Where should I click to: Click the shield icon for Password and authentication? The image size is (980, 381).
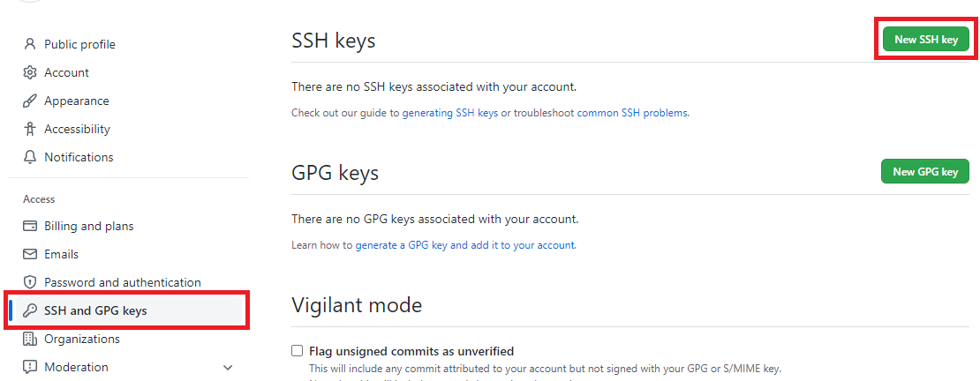coord(29,282)
